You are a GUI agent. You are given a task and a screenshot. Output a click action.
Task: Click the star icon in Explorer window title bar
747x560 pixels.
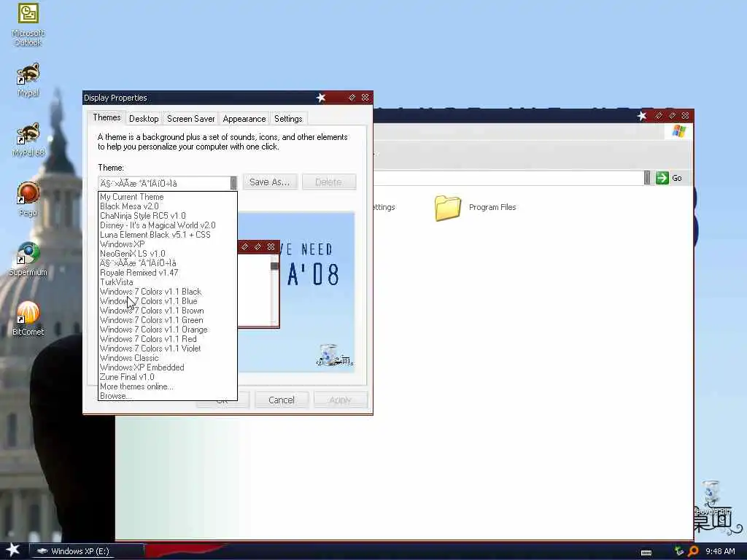(642, 116)
